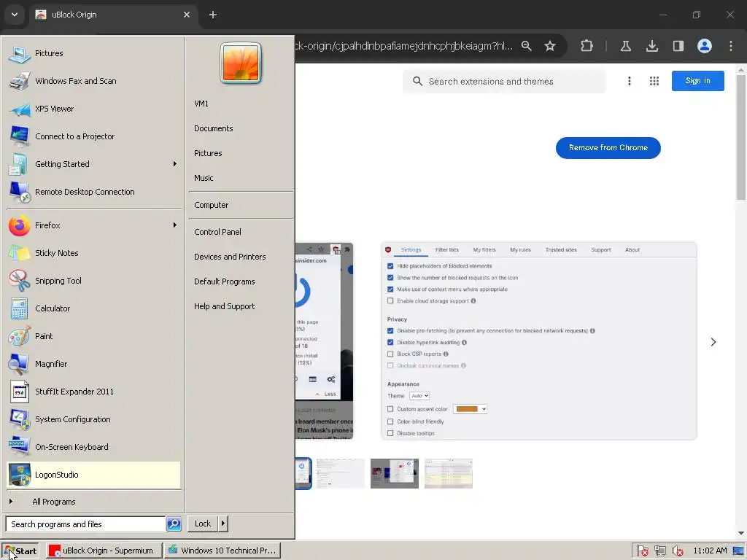The width and height of the screenshot is (747, 560).
Task: Open Chrome Labs flask icon
Action: [x=625, y=46]
